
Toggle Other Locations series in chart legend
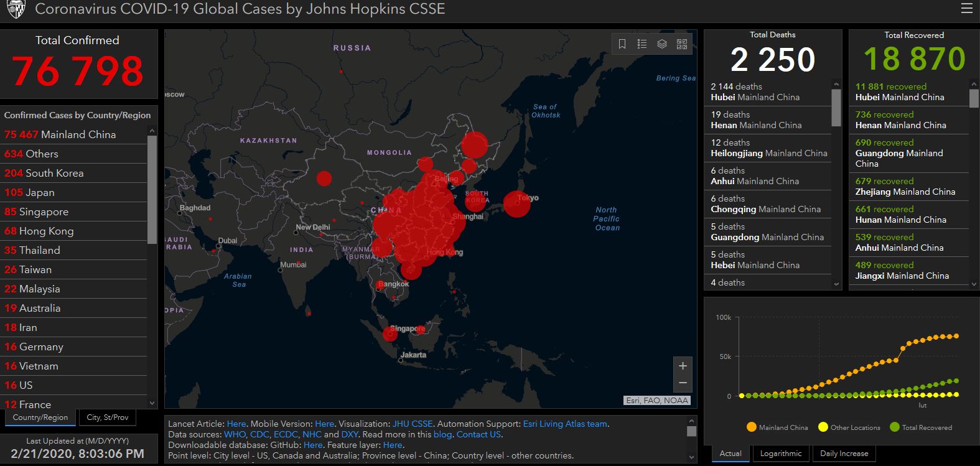849,427
